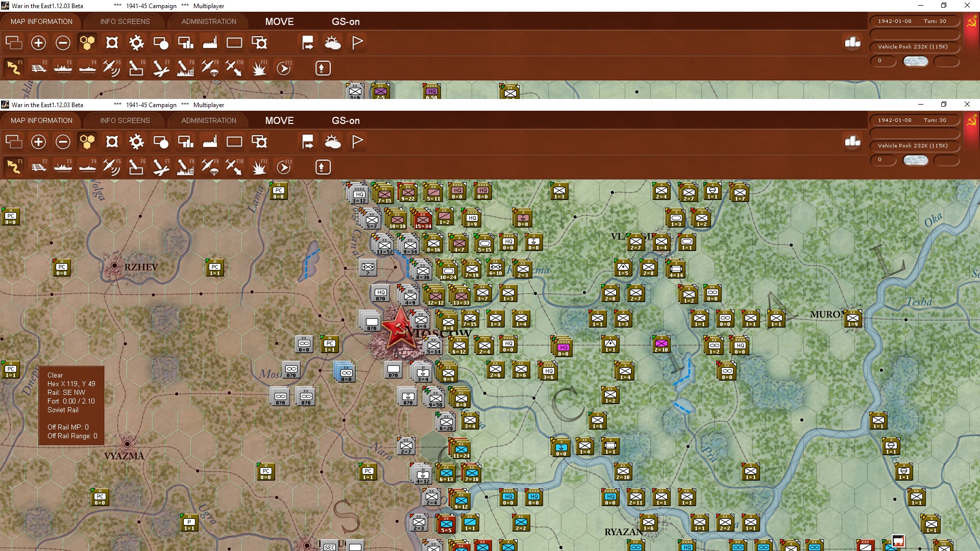Click empty rectangle icon in front window

point(234,142)
